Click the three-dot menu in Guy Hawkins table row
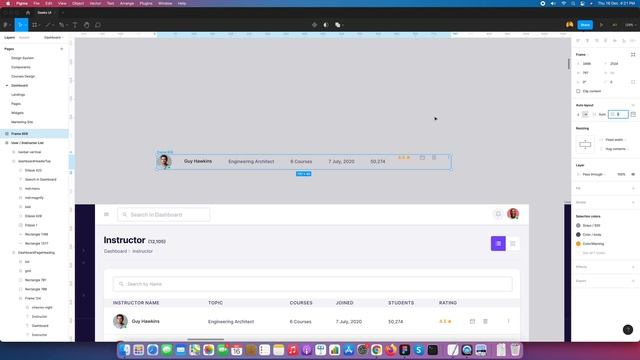 tap(508, 322)
